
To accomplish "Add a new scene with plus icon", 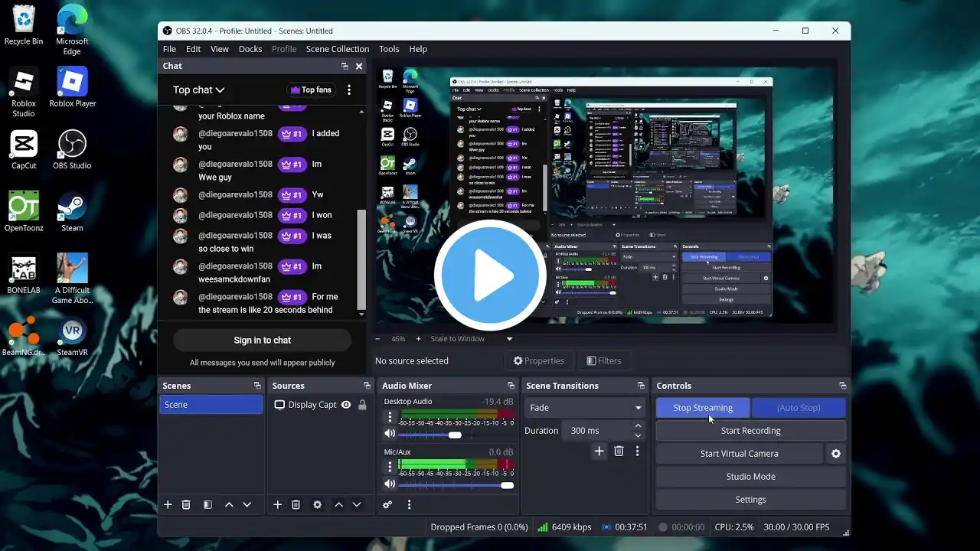I will (x=168, y=504).
